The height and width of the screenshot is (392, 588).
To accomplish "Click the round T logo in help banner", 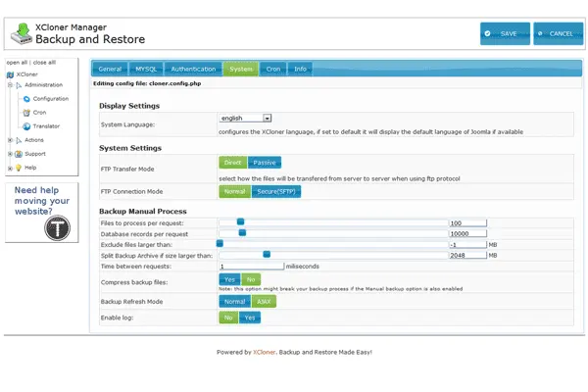I will (56, 225).
